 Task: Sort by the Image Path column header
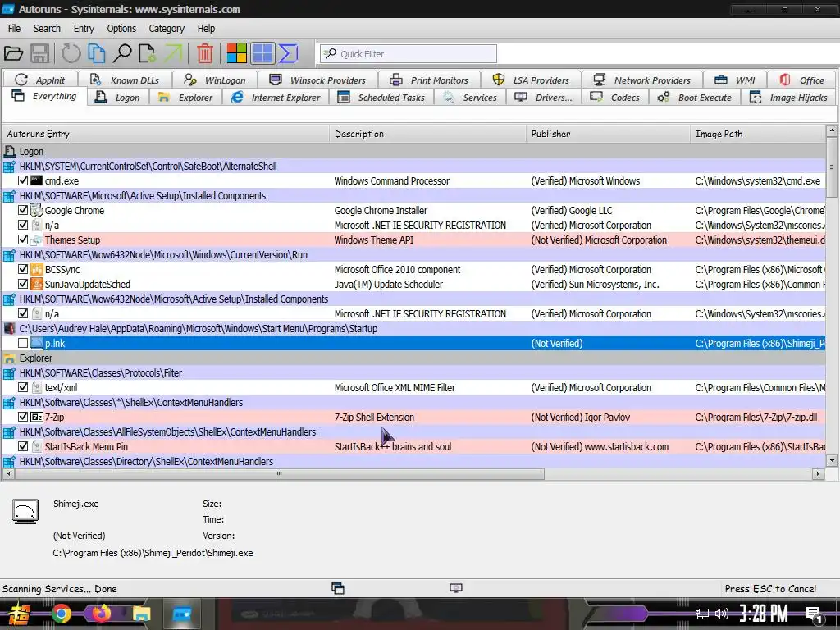click(758, 134)
